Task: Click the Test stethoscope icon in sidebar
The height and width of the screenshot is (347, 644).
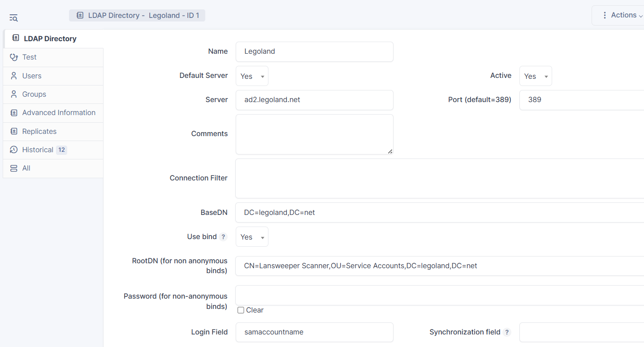Action: (14, 57)
